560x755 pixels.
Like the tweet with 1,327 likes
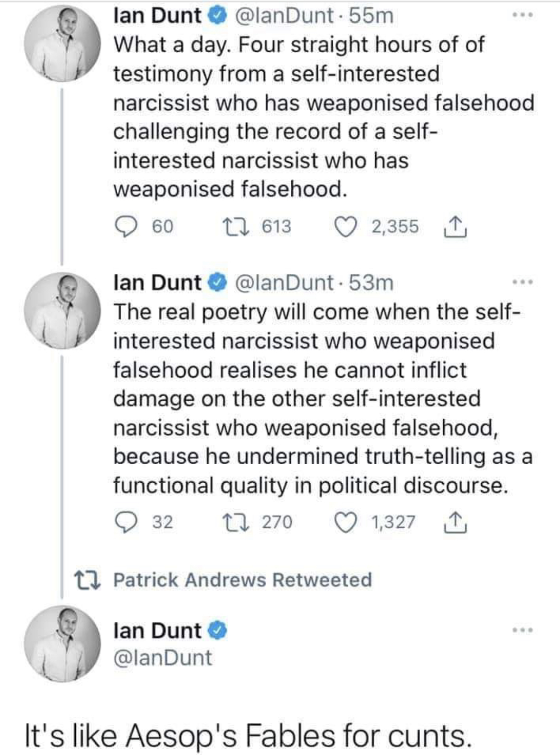346,522
